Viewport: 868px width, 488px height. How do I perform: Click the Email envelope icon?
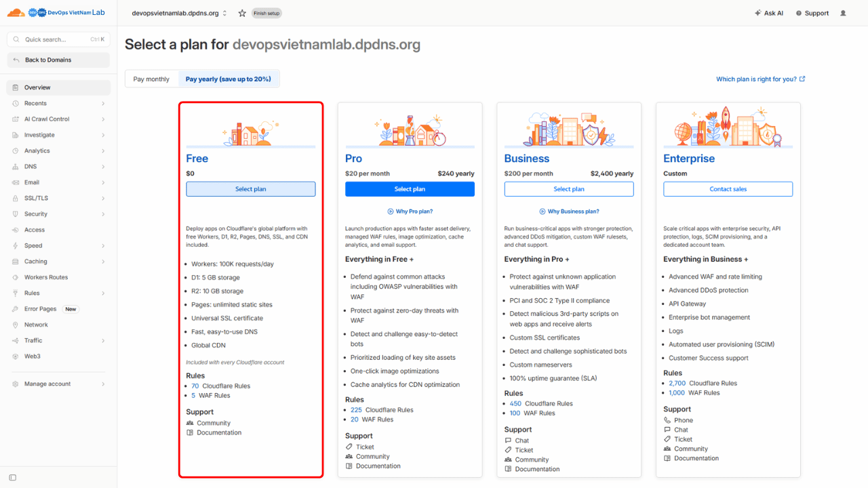[x=16, y=182]
